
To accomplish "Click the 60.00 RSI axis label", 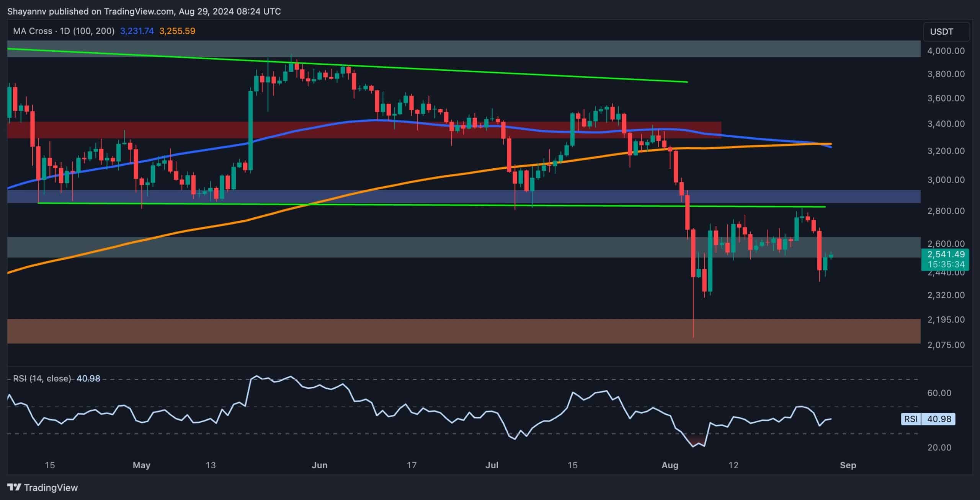I will (x=939, y=393).
